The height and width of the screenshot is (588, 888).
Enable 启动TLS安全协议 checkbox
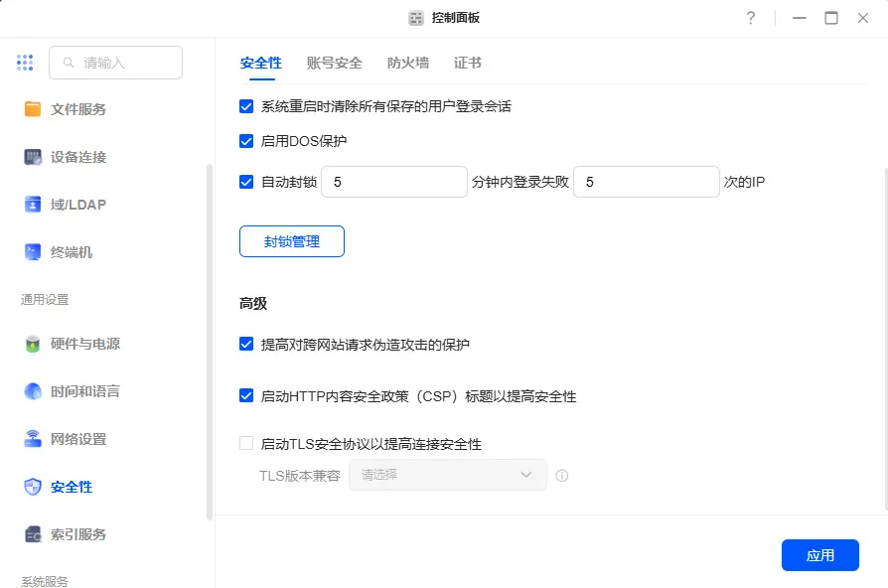point(246,443)
